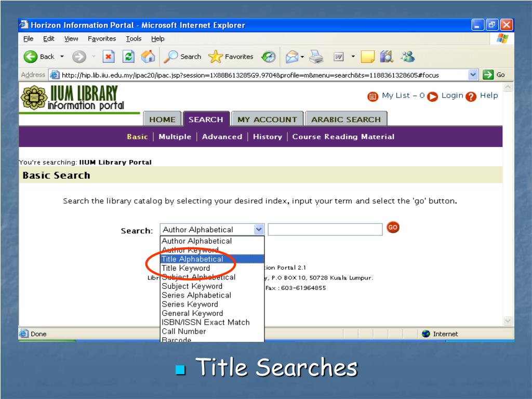Choose Series Keyword option
532x399 pixels.
pos(212,304)
